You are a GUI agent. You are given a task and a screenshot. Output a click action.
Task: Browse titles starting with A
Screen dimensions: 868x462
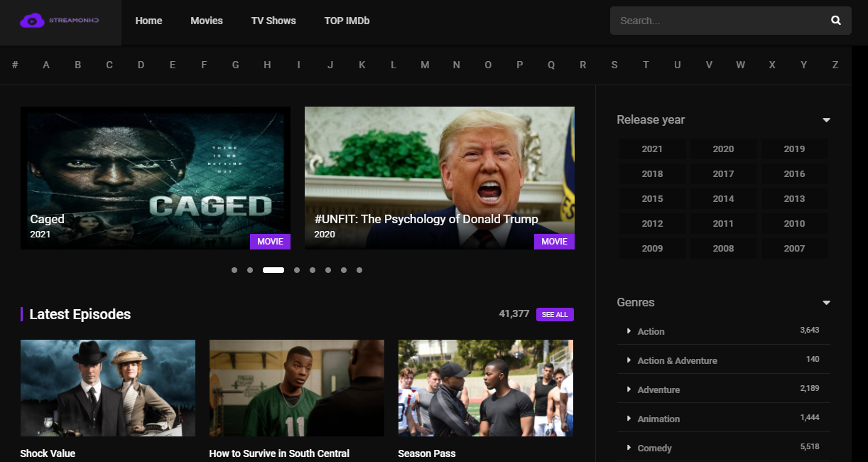[46, 65]
